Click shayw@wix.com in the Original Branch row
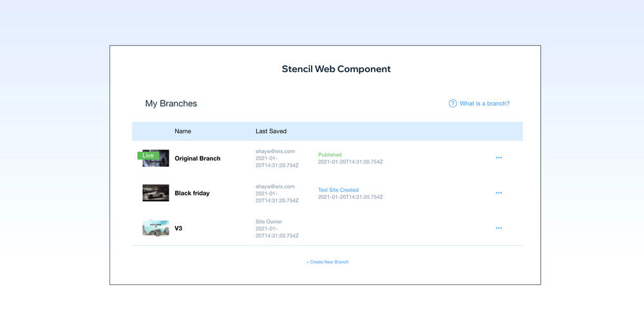This screenshot has width=644, height=332. (x=275, y=151)
